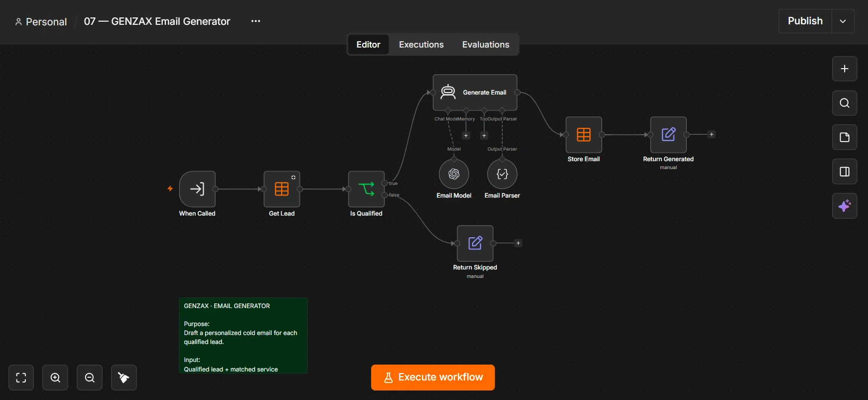Open the Store Email table node
This screenshot has height=400, width=868.
click(584, 135)
